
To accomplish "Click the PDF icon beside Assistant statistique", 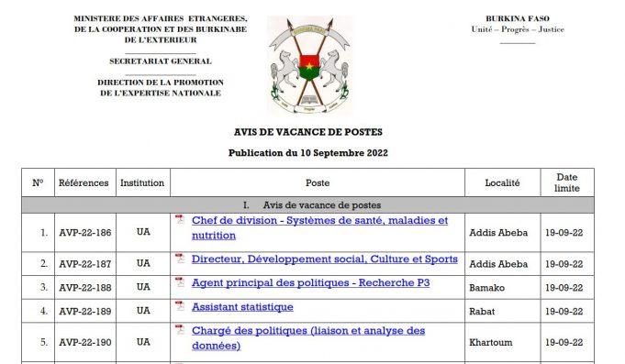I will (180, 306).
